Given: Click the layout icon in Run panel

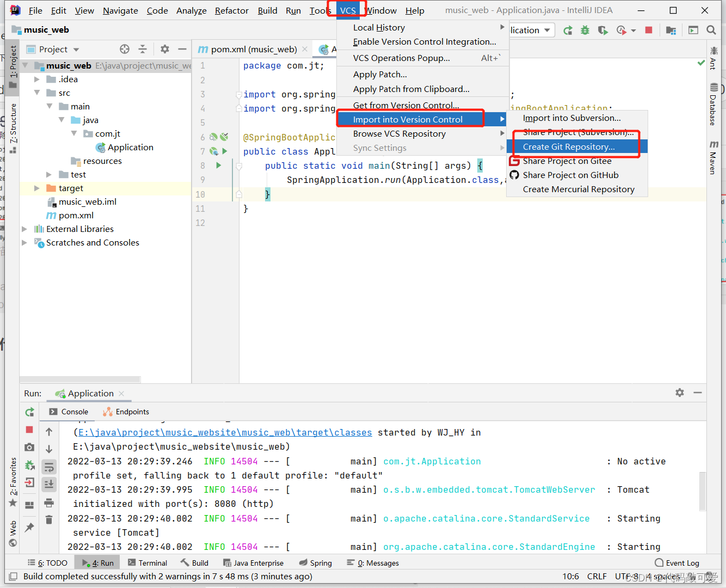Looking at the screenshot, I should tap(29, 505).
